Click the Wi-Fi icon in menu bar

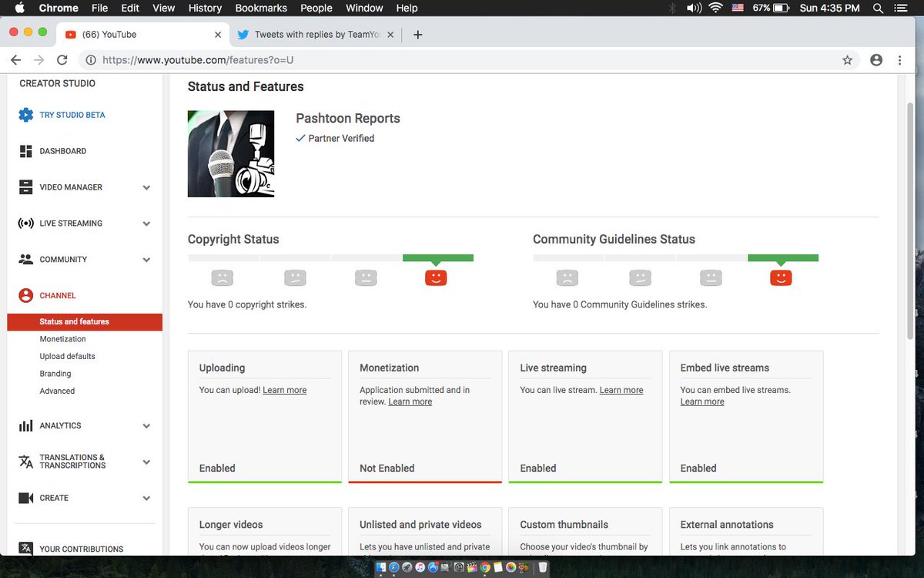click(715, 8)
